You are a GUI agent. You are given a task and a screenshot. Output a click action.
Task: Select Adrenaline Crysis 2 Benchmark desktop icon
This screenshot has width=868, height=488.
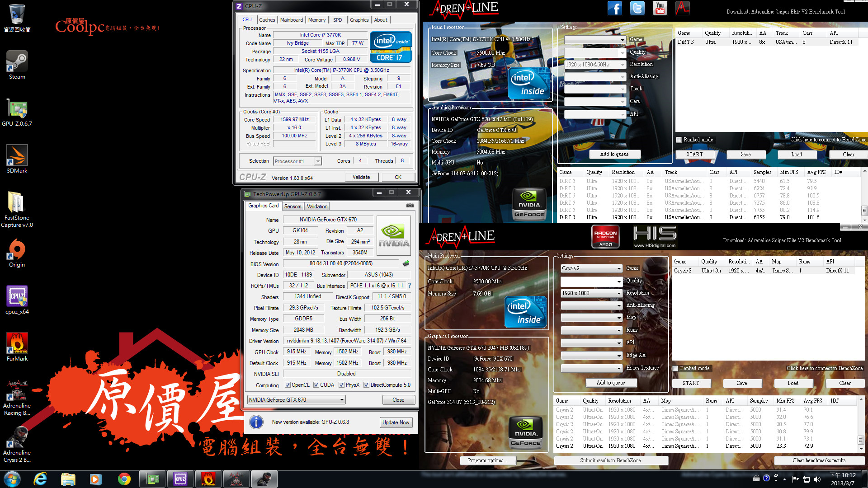17,444
